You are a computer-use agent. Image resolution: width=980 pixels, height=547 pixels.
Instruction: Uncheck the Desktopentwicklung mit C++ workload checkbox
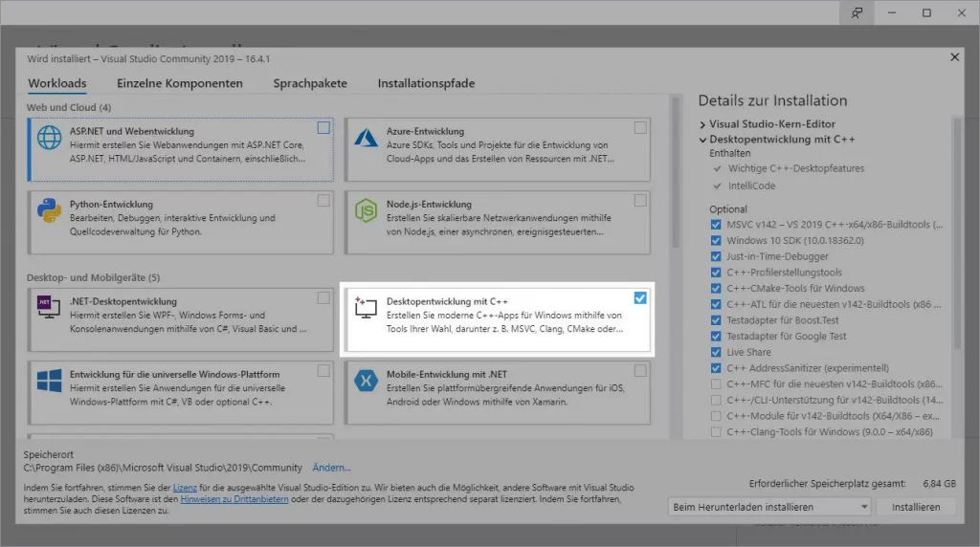640,298
